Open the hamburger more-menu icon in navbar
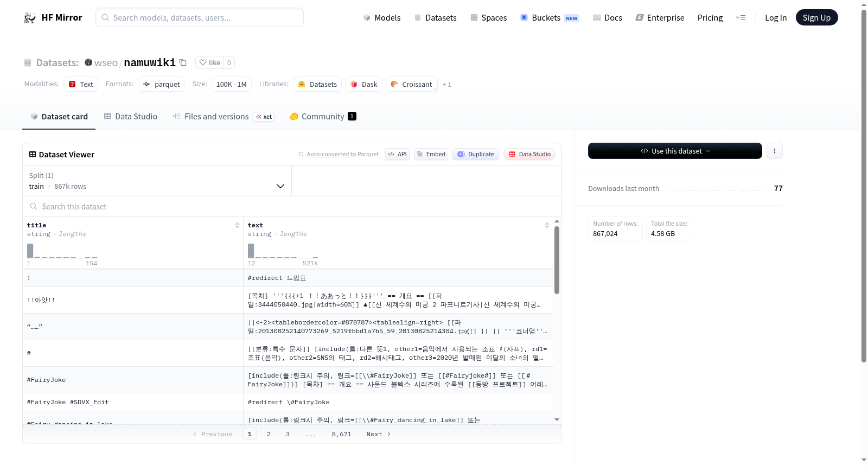 [x=741, y=18]
